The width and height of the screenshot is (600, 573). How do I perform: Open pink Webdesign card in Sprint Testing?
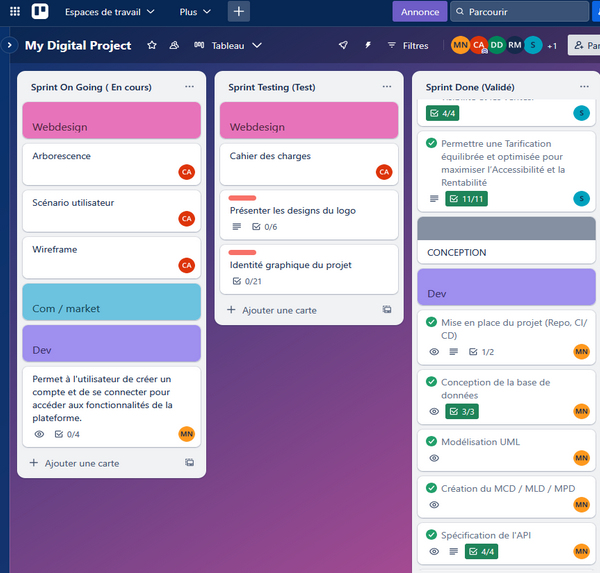[309, 120]
